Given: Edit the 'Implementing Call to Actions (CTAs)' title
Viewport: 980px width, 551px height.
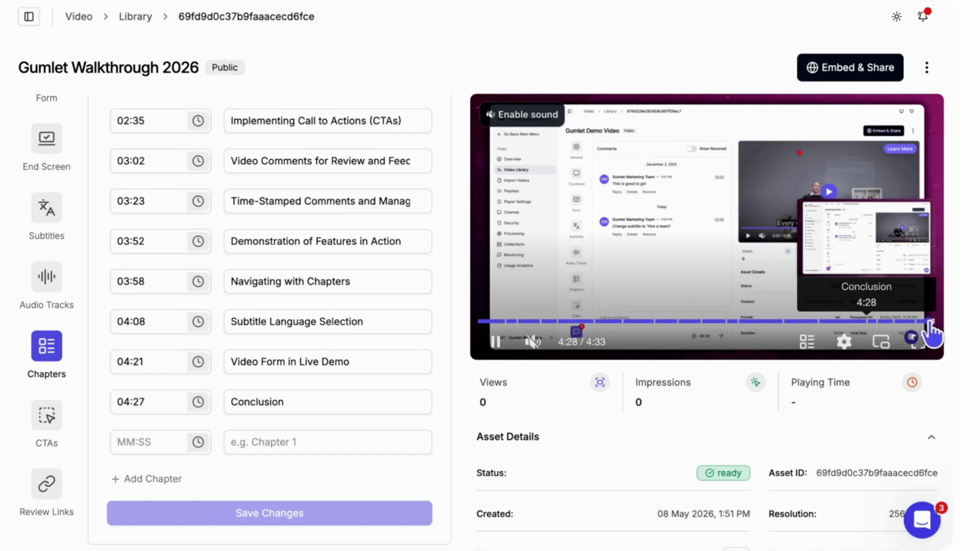Looking at the screenshot, I should click(328, 121).
